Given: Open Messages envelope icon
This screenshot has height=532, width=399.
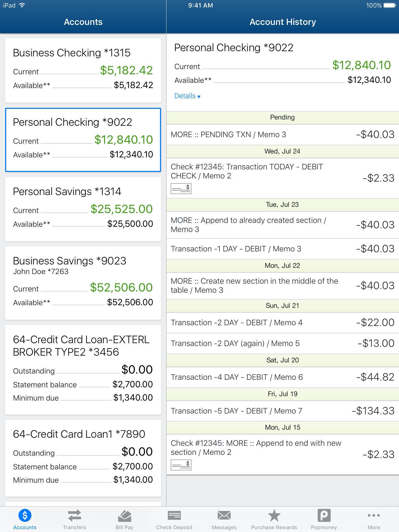Looking at the screenshot, I should [224, 516].
